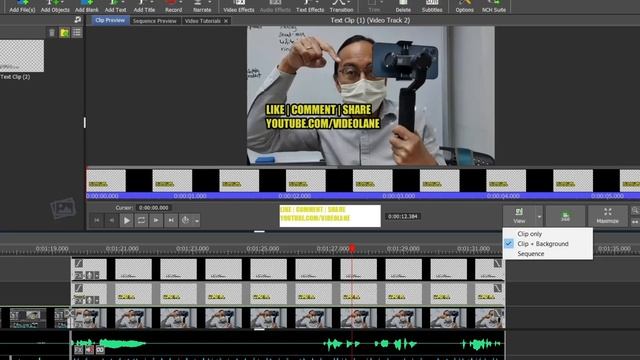Click the end fade icon on top track
Viewport: 640px width, 360px height.
[497, 264]
